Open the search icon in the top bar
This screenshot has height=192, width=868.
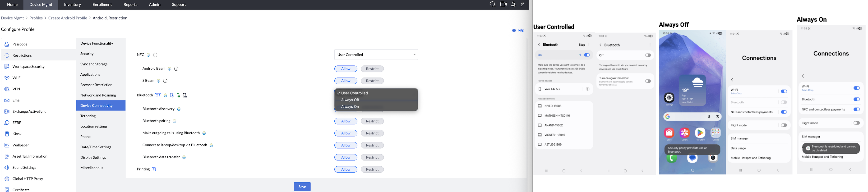click(x=492, y=4)
